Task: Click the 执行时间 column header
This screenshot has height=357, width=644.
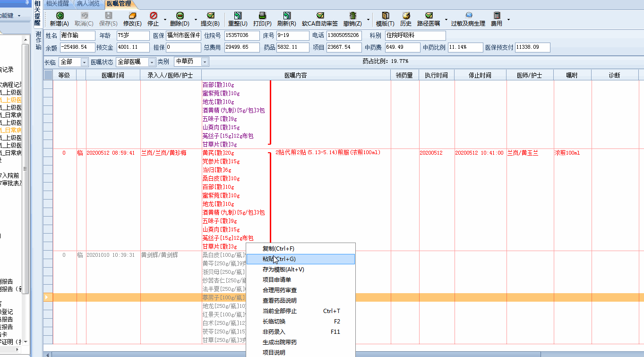Action: [437, 75]
